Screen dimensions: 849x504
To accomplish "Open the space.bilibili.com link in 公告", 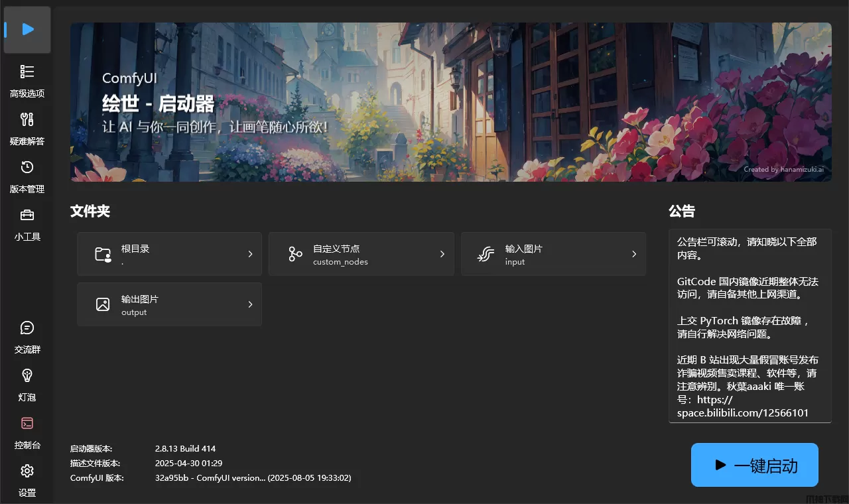I will click(x=743, y=406).
